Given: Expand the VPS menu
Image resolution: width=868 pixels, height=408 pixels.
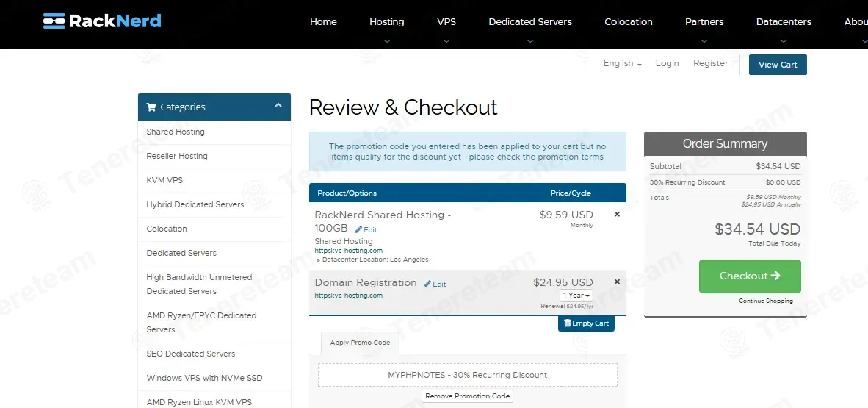Looking at the screenshot, I should click(x=446, y=22).
